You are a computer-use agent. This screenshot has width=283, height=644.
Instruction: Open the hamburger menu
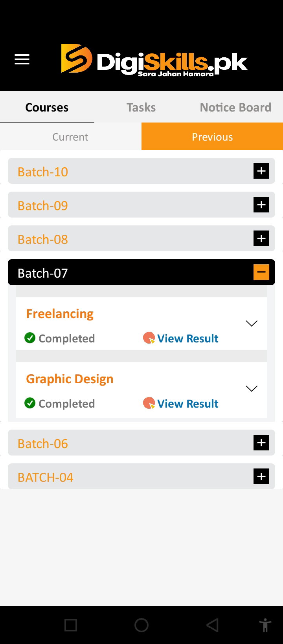tap(22, 60)
